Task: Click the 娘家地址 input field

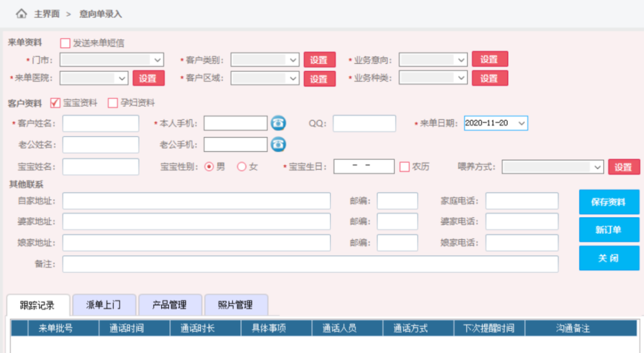Action: [x=196, y=243]
